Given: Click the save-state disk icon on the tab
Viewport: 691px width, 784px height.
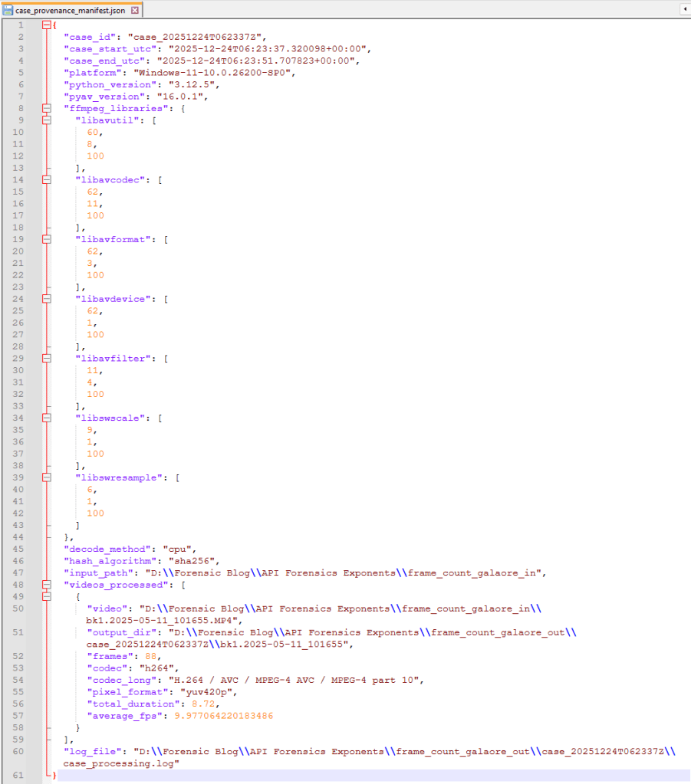Looking at the screenshot, I should pyautogui.click(x=8, y=11).
